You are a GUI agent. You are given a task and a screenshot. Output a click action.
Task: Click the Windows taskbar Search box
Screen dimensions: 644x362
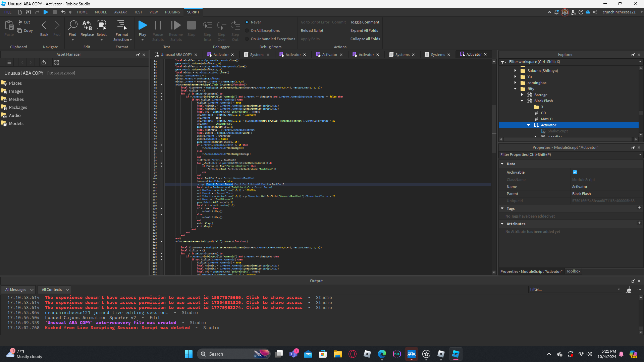(234, 354)
